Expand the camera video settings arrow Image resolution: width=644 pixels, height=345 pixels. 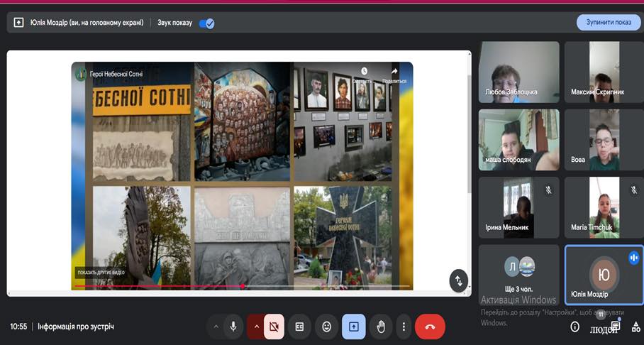click(256, 327)
